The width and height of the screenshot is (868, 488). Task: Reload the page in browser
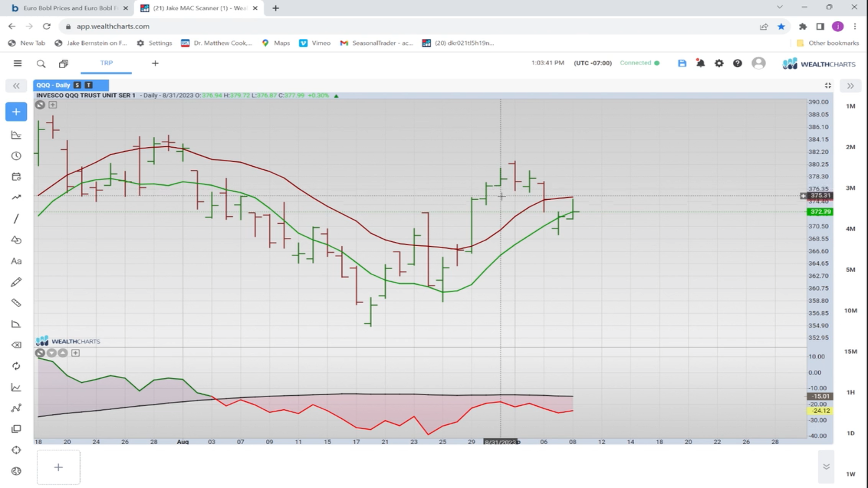click(x=47, y=26)
